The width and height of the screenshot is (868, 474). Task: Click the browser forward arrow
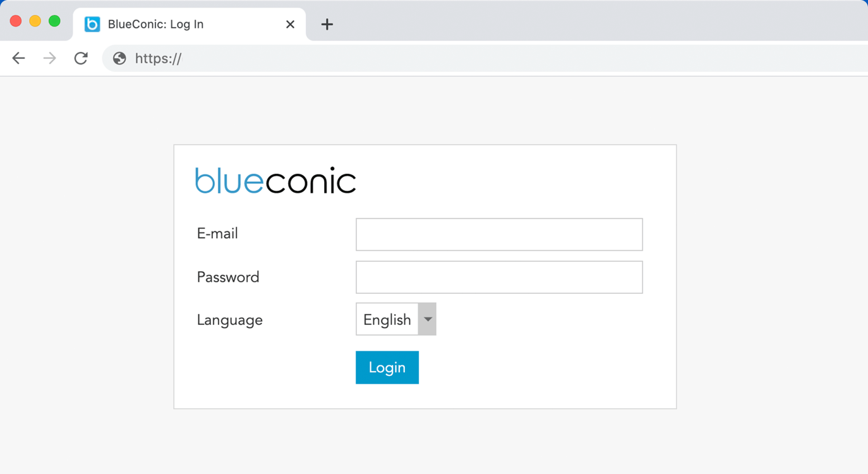49,58
